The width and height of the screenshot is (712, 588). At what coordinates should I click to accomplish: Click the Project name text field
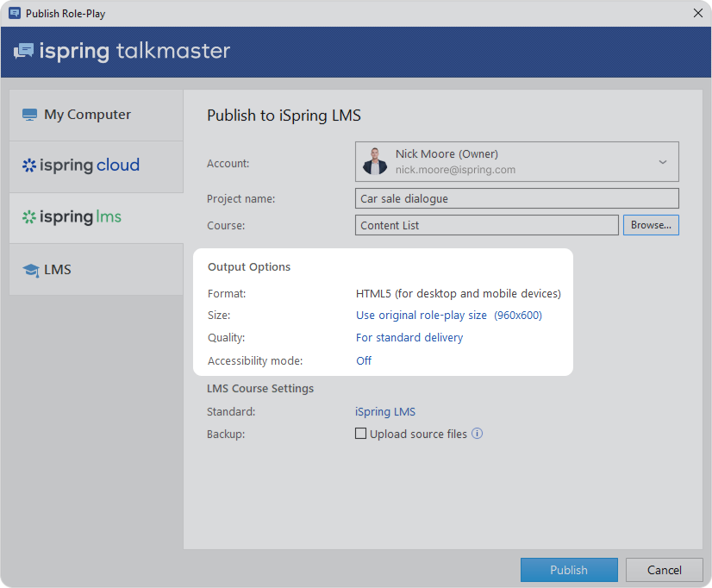516,198
